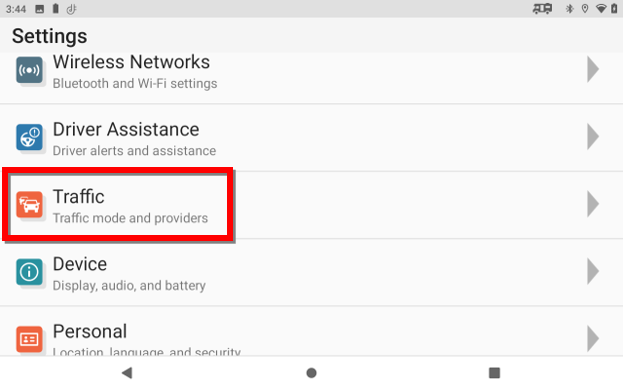
Task: Tap the orange Traffic car icon
Action: click(x=29, y=205)
